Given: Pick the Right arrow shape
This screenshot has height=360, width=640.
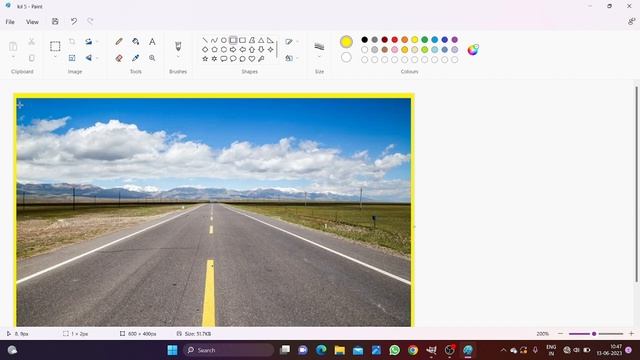Looking at the screenshot, I should pyautogui.click(x=233, y=49).
